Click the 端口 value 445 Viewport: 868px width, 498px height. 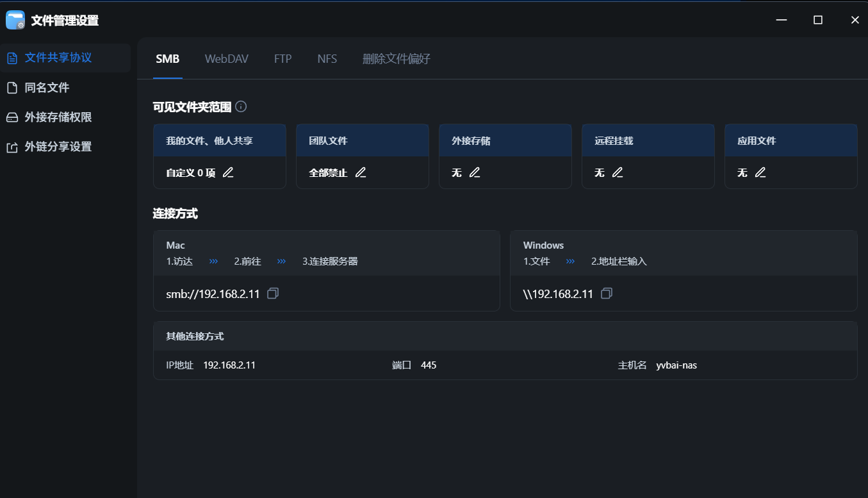(x=429, y=365)
